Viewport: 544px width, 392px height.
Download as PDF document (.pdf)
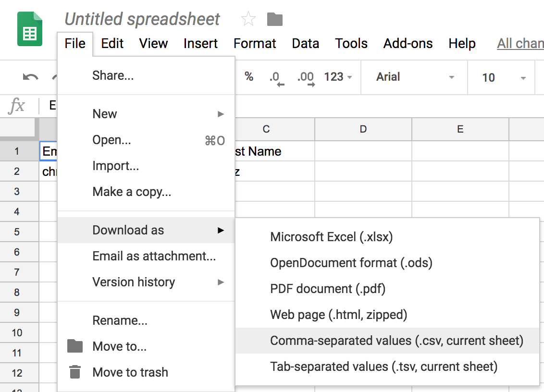[x=387, y=289]
